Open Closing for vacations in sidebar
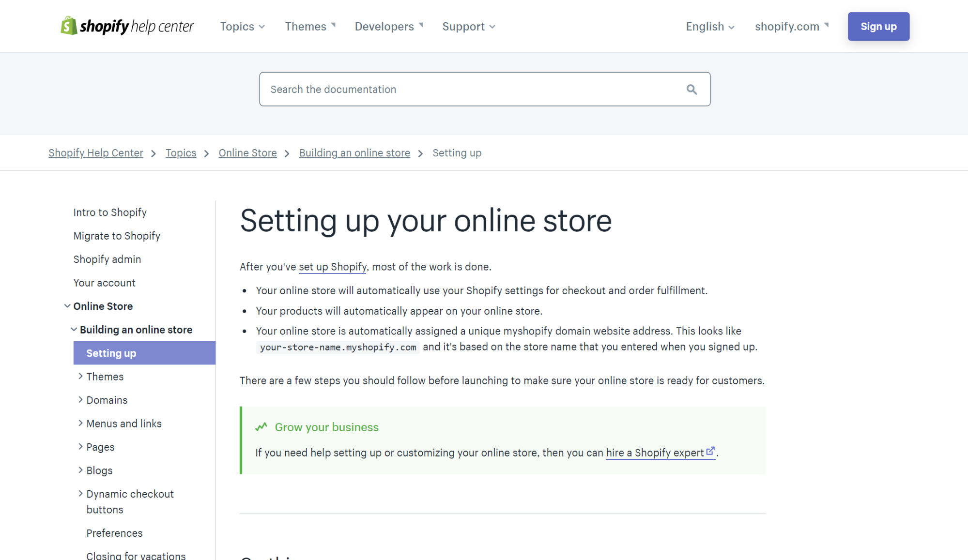 tap(136, 555)
